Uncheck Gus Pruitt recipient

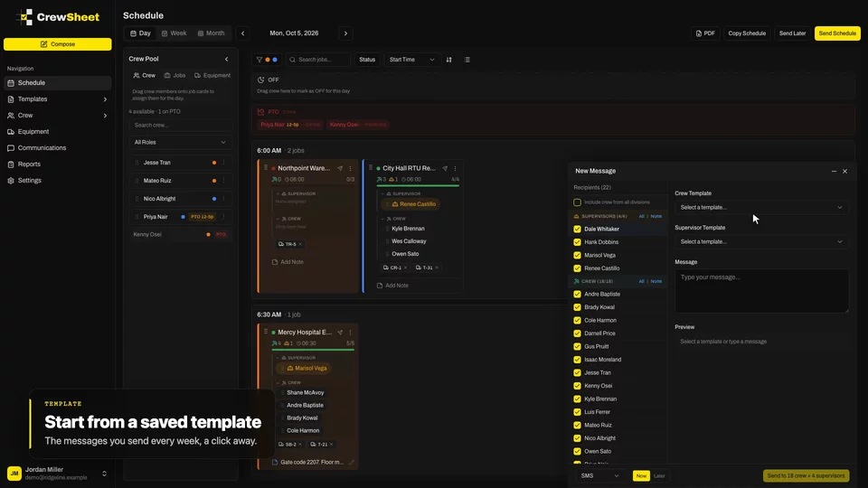pyautogui.click(x=578, y=346)
